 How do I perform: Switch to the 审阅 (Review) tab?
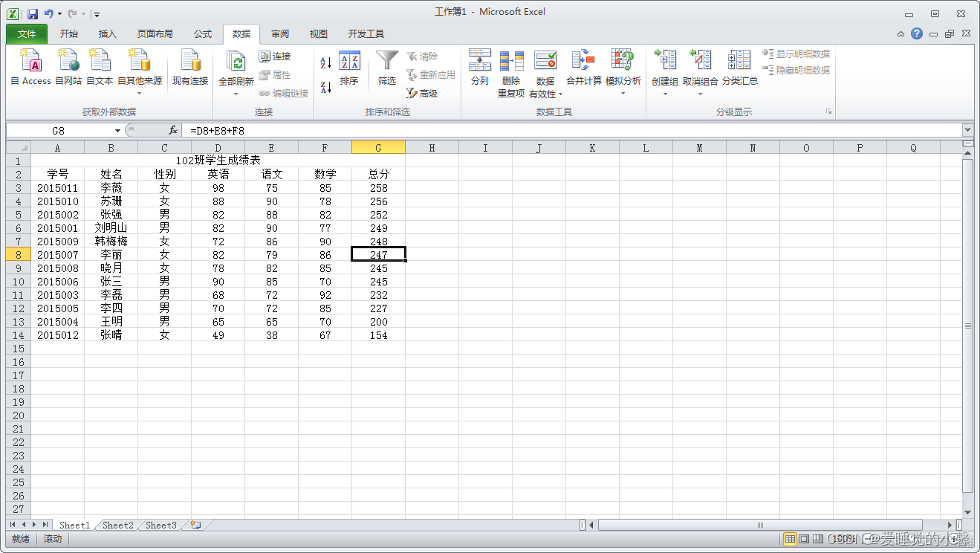click(x=280, y=33)
